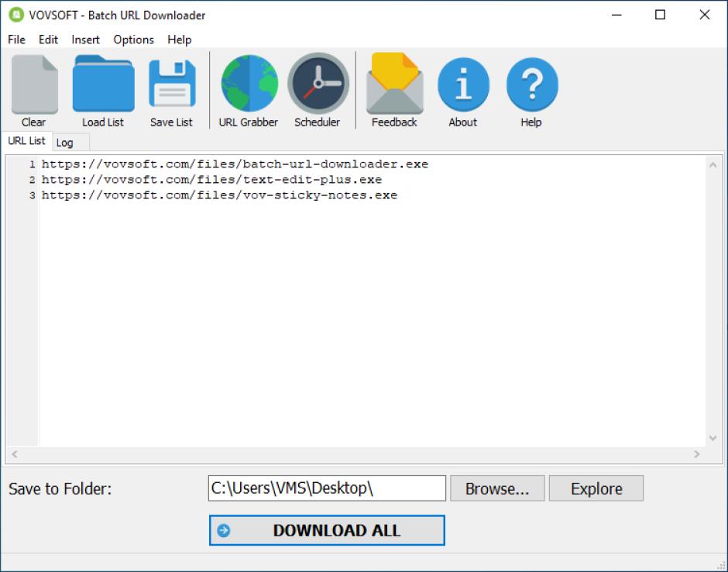
Task: Click Save List floppy disk icon
Action: click(x=172, y=84)
